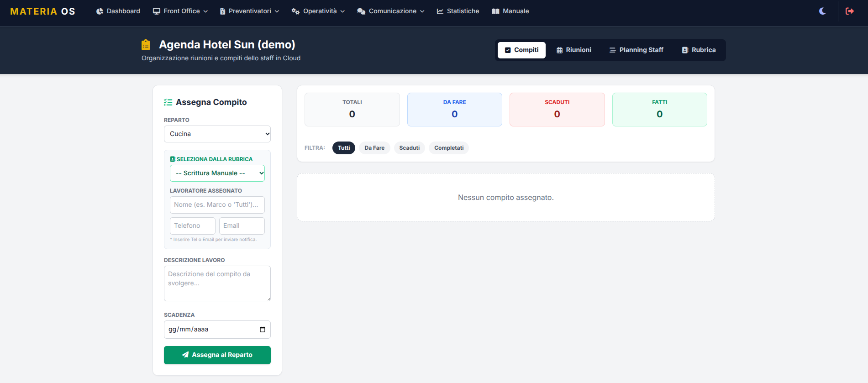Screen dimensions: 868x383
Task: Expand the Preventivatori dropdown menu
Action: pyautogui.click(x=249, y=11)
